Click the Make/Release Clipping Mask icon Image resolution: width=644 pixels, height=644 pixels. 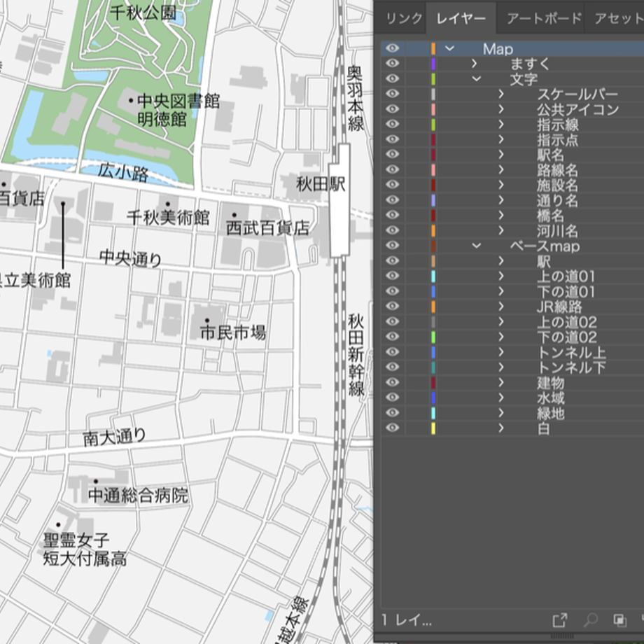tap(619, 619)
